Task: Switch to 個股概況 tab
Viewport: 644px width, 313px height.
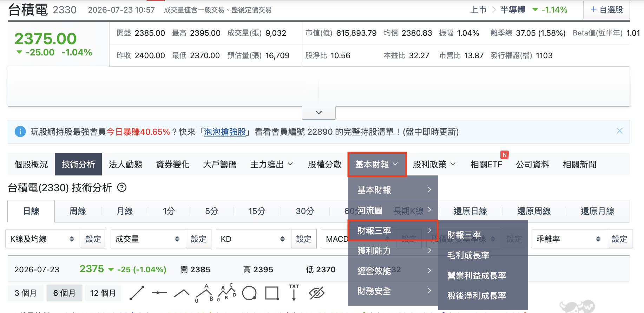Action: coord(31,164)
